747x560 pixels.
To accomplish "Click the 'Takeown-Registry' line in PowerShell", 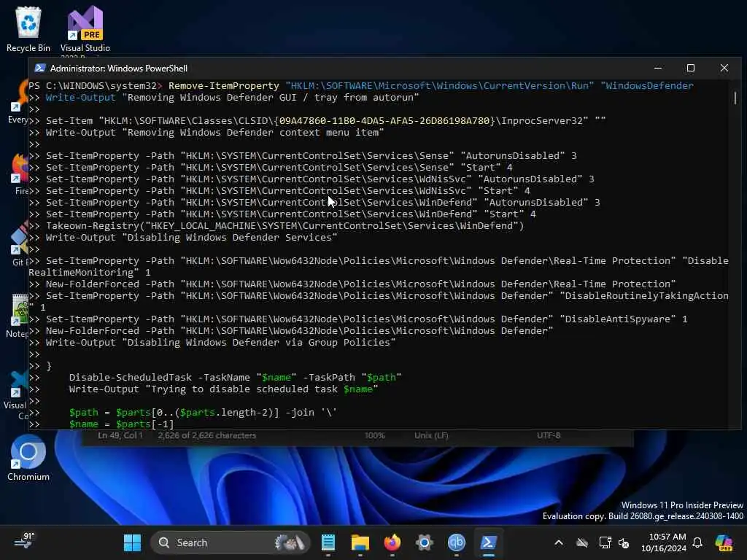I will 285,226.
